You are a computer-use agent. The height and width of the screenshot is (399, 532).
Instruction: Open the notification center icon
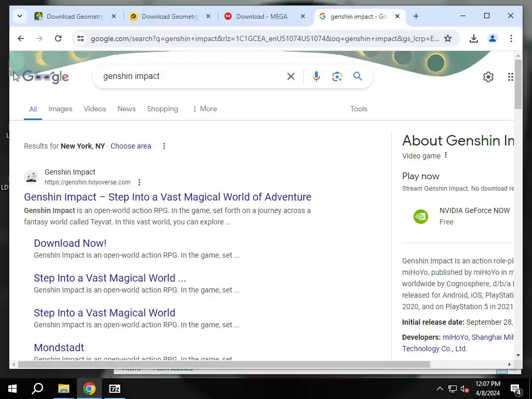(516, 389)
